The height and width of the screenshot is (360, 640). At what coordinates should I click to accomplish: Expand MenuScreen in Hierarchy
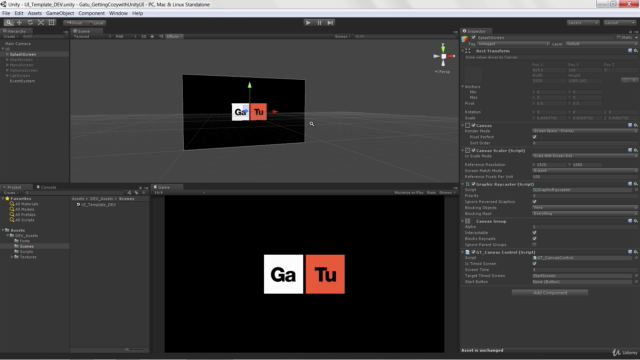(7, 65)
